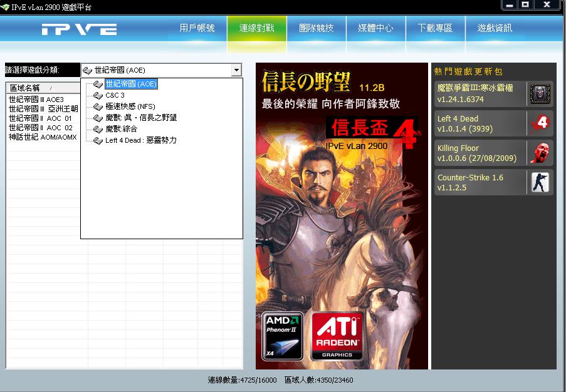This screenshot has width=566, height=392.
Task: Click the Counter-Strike soldier icon
Action: point(540,182)
